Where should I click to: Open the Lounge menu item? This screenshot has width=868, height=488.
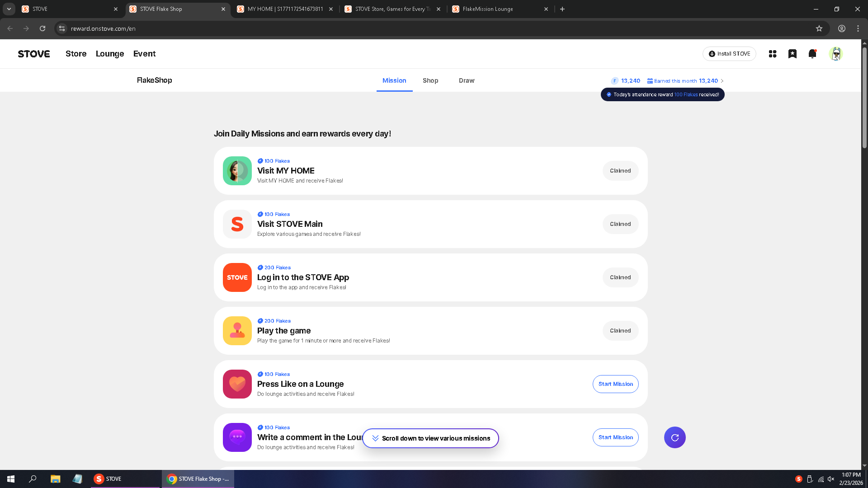(x=110, y=54)
